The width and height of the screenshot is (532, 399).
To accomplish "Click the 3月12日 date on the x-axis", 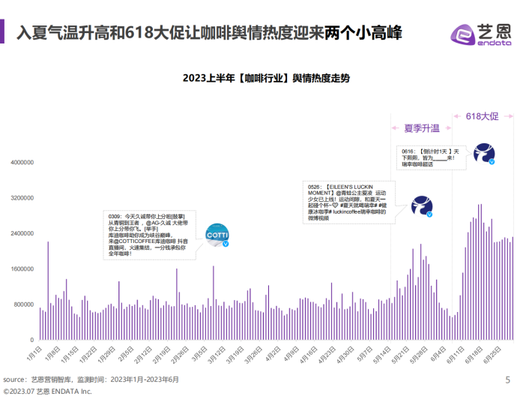I will coord(219,352).
